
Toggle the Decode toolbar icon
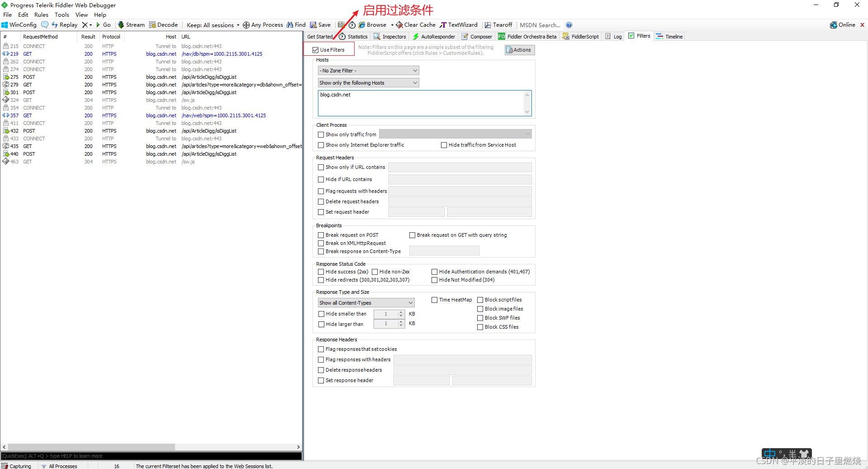pyautogui.click(x=152, y=25)
